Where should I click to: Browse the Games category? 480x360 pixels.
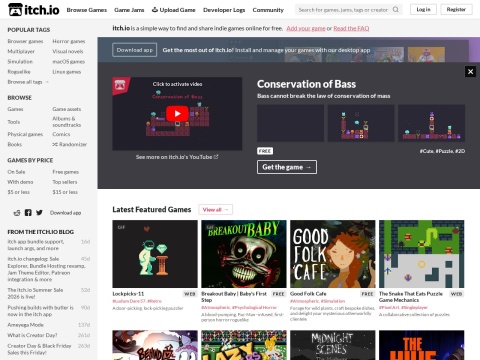coord(15,109)
